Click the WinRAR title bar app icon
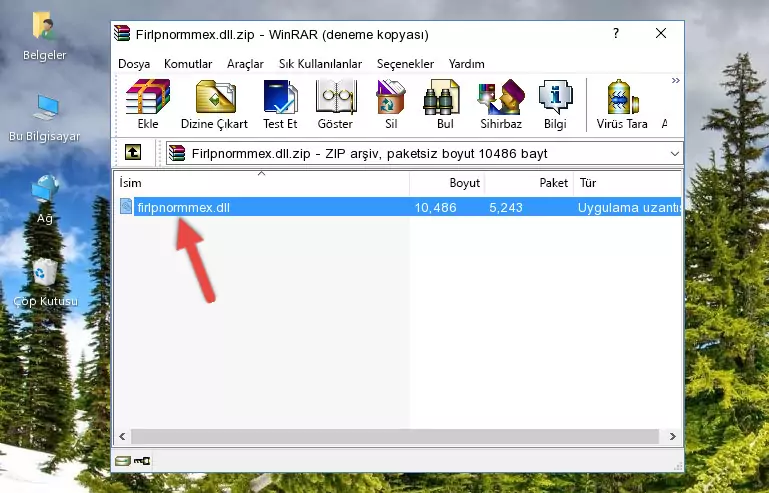This screenshot has width=769, height=493. tap(123, 34)
